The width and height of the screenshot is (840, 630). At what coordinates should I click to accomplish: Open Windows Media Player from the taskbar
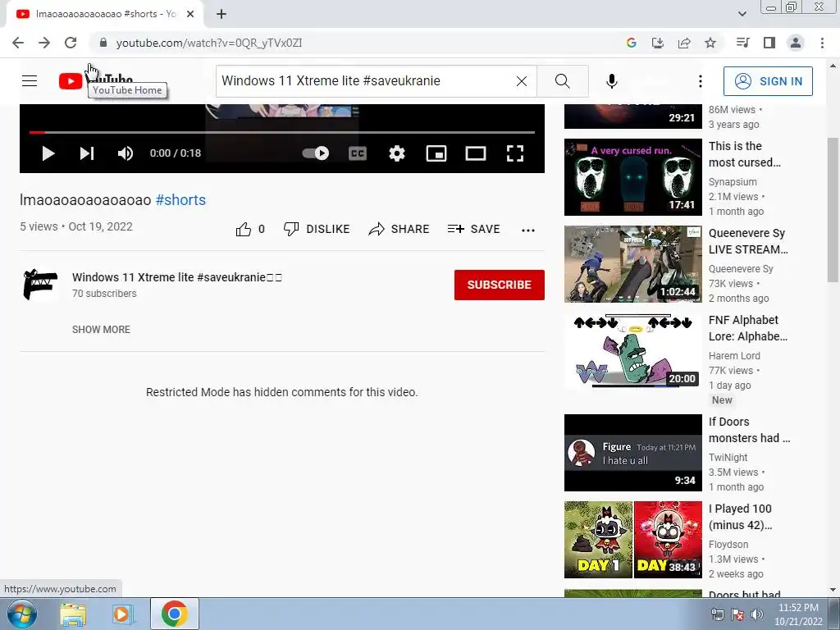(x=123, y=614)
